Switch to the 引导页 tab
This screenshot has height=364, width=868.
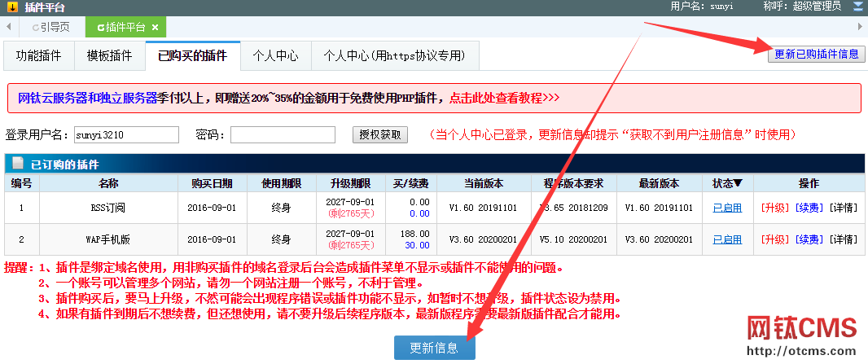51,27
